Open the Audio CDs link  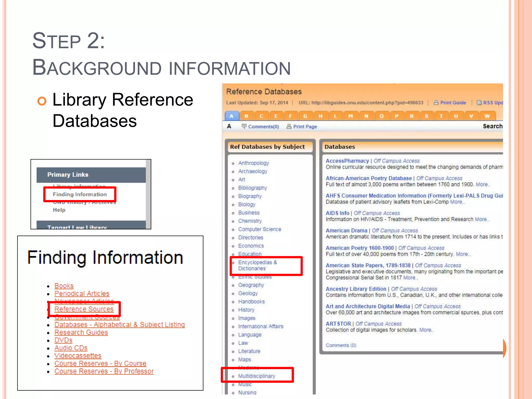coord(71,348)
